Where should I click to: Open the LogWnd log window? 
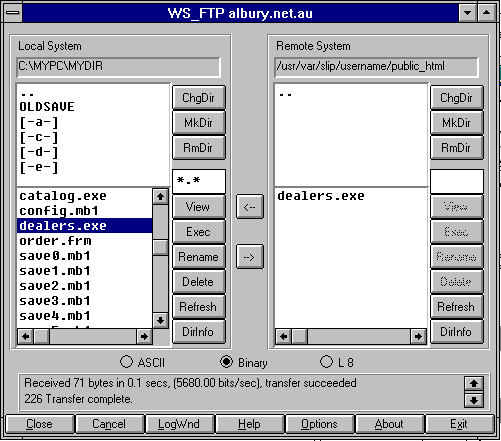coord(180,424)
